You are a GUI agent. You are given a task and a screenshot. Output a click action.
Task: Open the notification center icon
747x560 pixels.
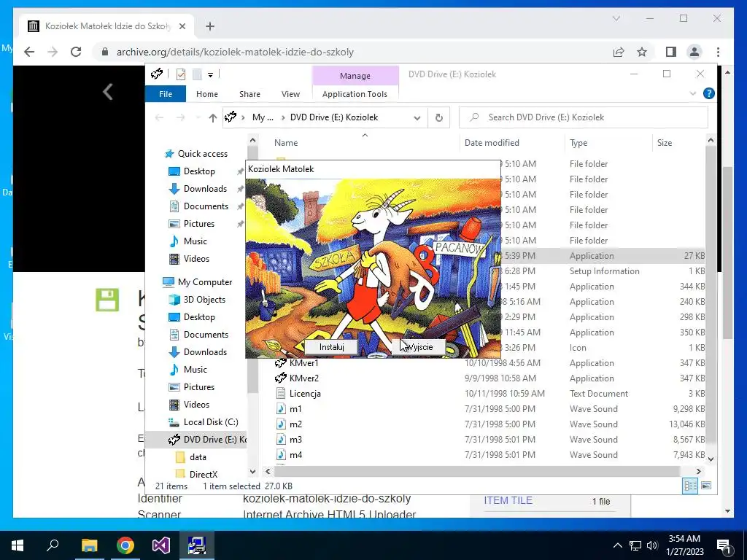tap(724, 545)
